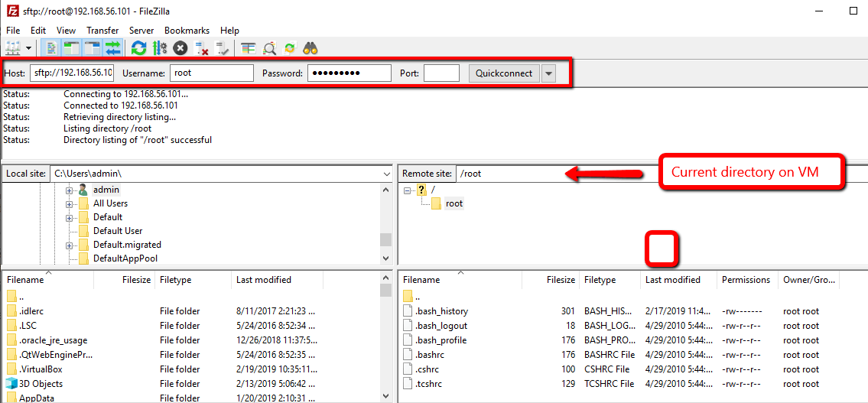Click the local tree scroll up arrow
The image size is (868, 403).
click(386, 190)
